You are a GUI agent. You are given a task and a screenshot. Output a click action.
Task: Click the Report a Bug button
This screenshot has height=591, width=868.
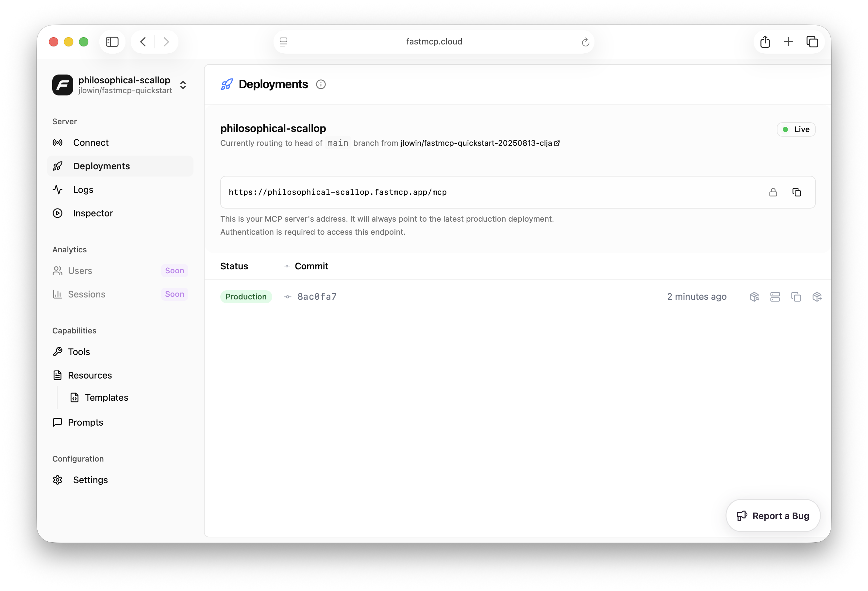pos(773,515)
